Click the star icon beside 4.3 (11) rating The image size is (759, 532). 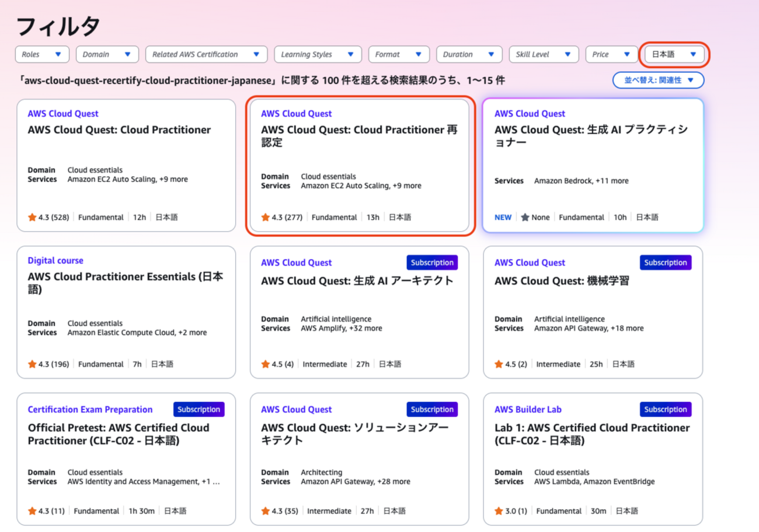click(32, 511)
